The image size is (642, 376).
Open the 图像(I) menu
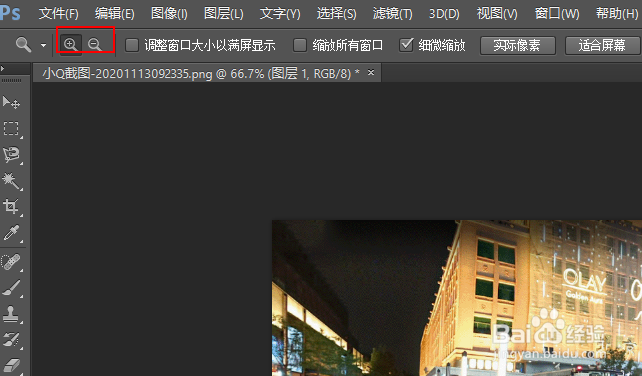[x=169, y=14]
